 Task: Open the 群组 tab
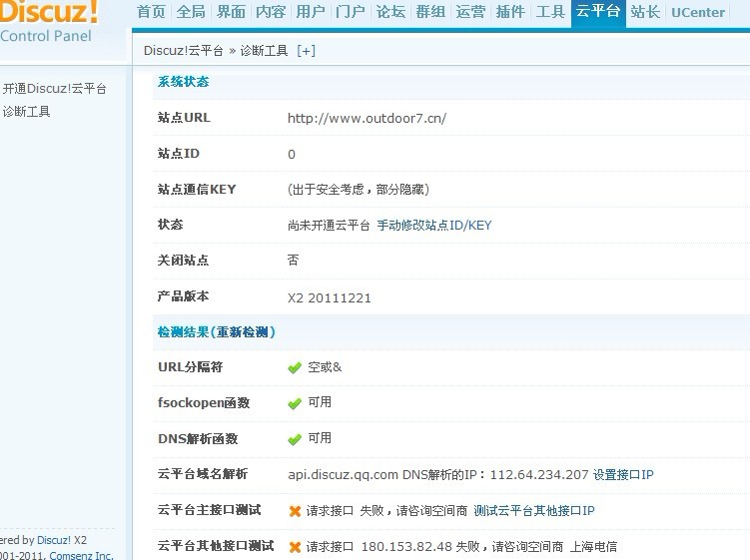(430, 11)
